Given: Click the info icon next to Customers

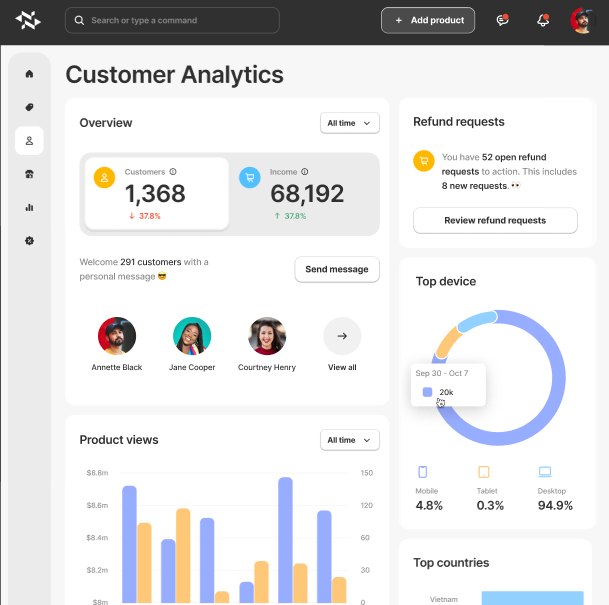Looking at the screenshot, I should point(173,172).
